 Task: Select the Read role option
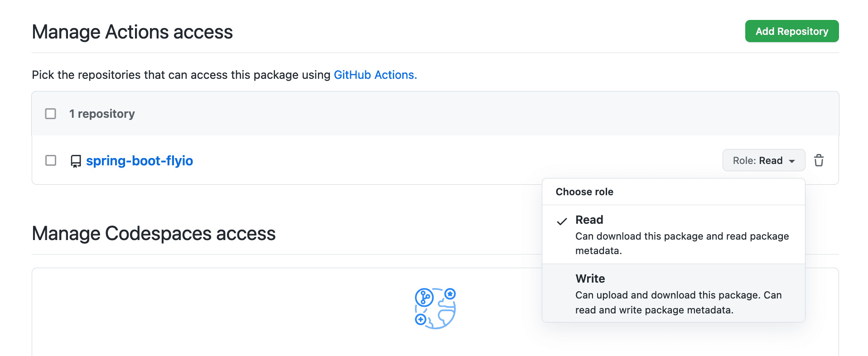[589, 220]
